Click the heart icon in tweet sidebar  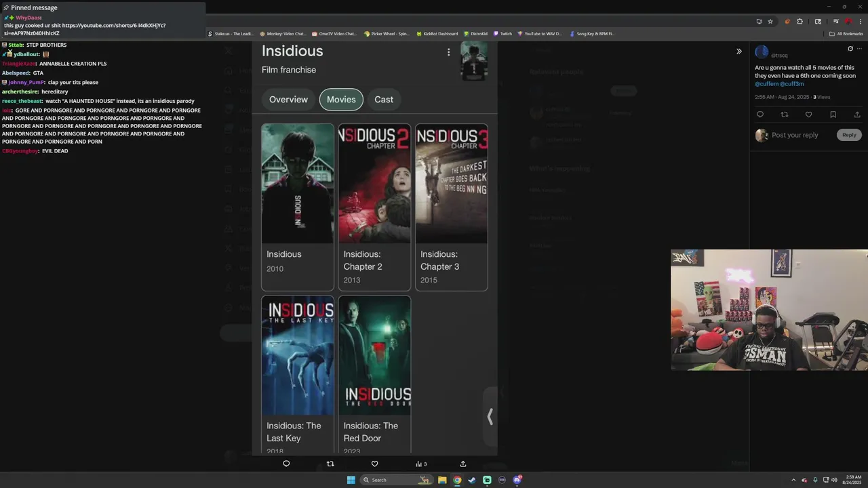808,115
